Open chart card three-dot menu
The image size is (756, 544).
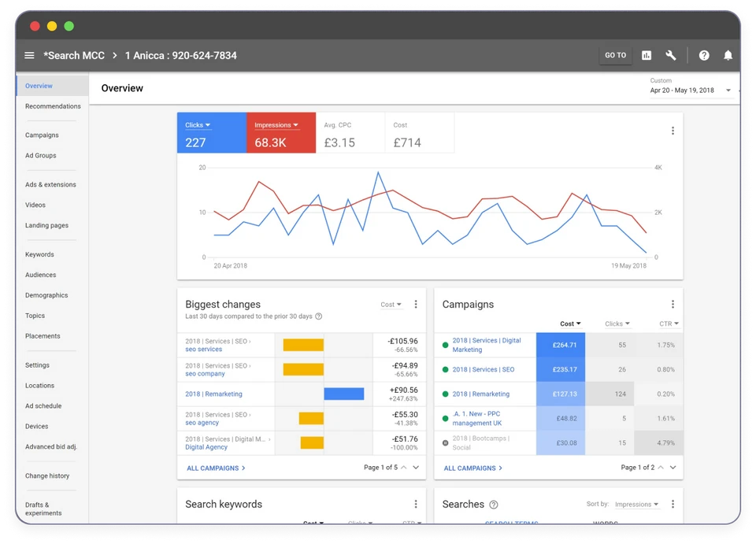673,131
